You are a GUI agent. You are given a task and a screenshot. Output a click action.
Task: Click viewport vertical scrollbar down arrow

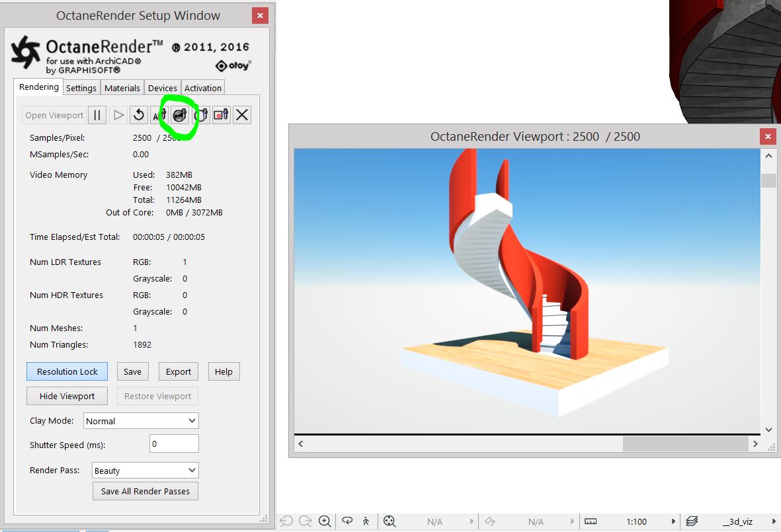point(768,430)
